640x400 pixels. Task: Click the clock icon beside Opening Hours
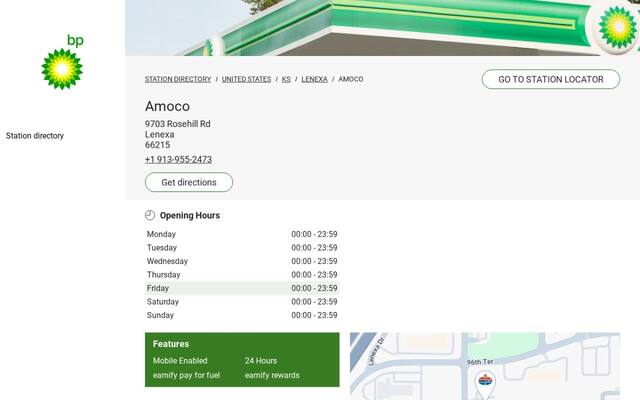[150, 215]
